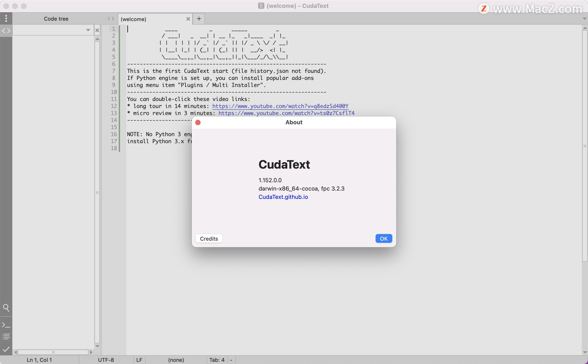The height and width of the screenshot is (364, 588).
Task: Click version text 1.152.0.0
Action: pos(270,180)
